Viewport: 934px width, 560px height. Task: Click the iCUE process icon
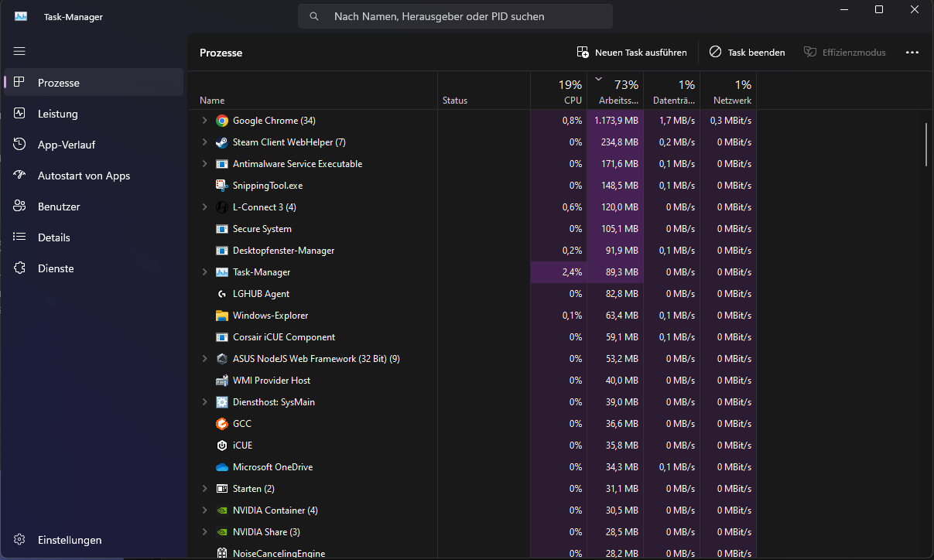[222, 446]
